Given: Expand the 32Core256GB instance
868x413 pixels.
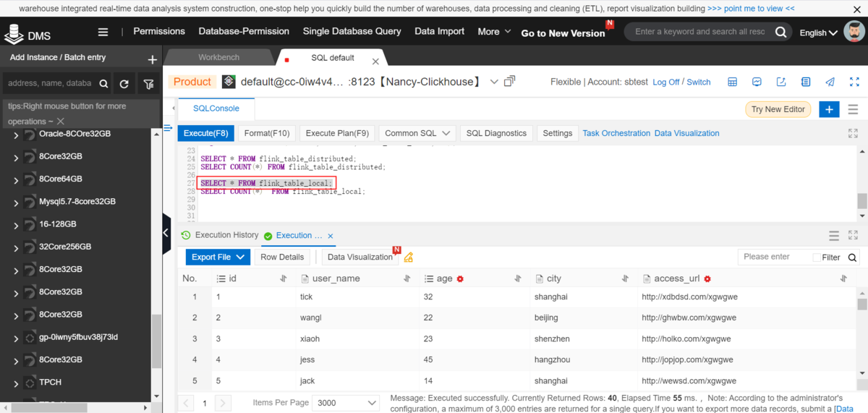Looking at the screenshot, I should click(17, 247).
